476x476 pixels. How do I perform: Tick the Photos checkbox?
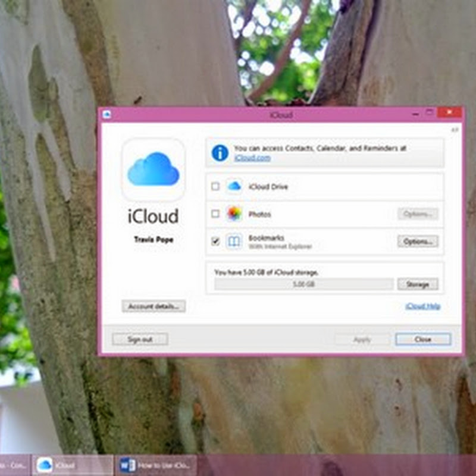pos(215,214)
